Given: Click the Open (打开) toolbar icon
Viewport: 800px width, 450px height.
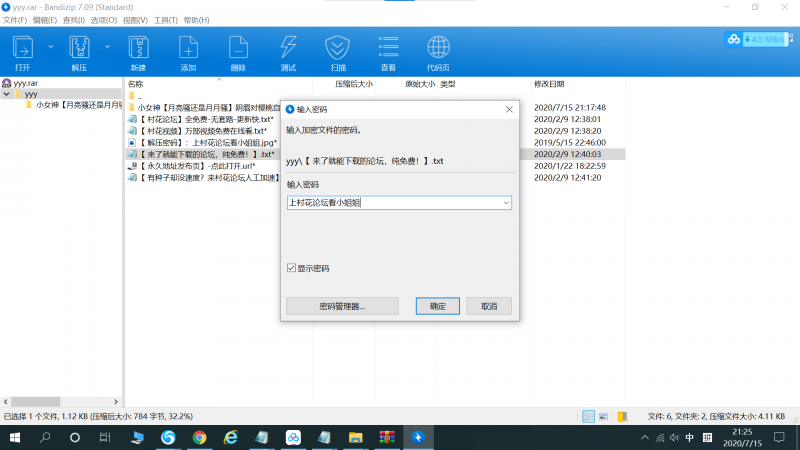Looking at the screenshot, I should (x=22, y=48).
